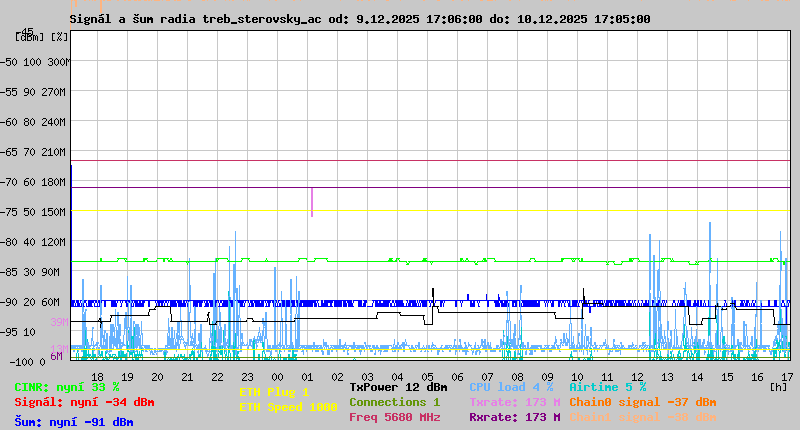Click the '-60 80 240M' y-axis label
Viewport: 800px width, 430px height.
33,122
